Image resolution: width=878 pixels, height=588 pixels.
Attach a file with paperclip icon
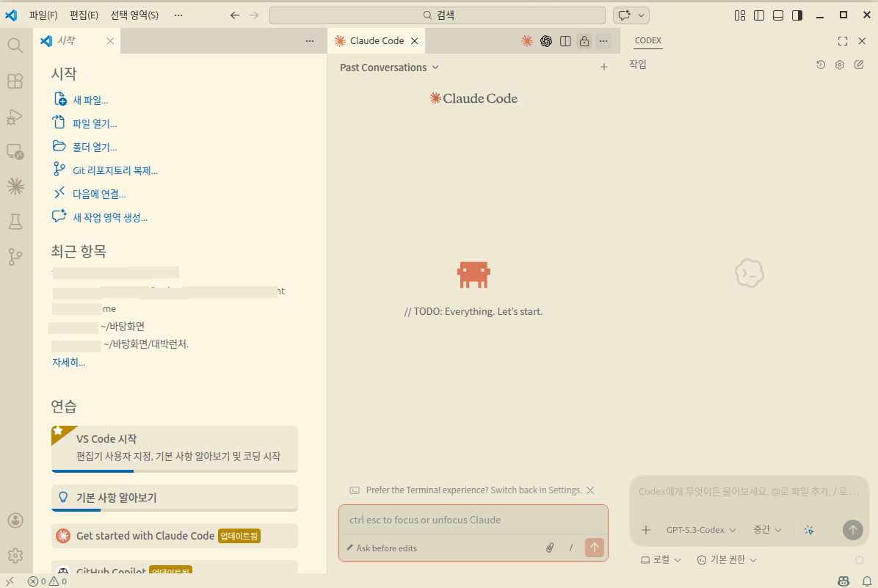point(549,548)
